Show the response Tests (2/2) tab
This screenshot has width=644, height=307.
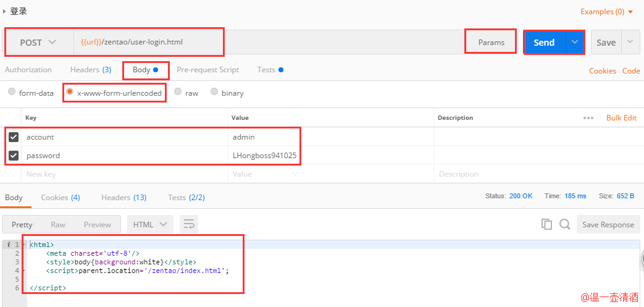(x=186, y=198)
